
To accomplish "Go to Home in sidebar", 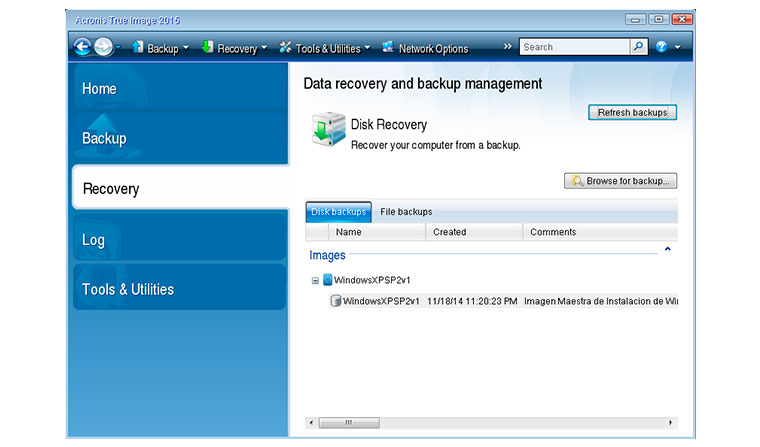I will coord(180,88).
